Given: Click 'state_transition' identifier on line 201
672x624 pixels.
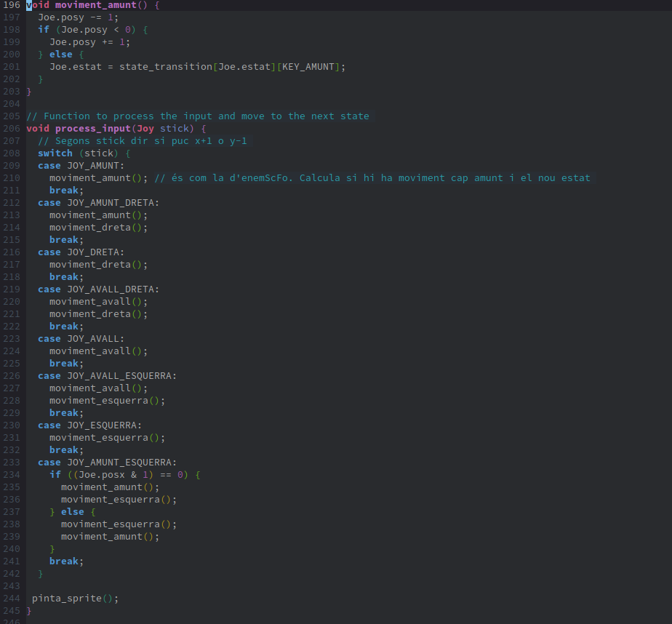Looking at the screenshot, I should (165, 67).
